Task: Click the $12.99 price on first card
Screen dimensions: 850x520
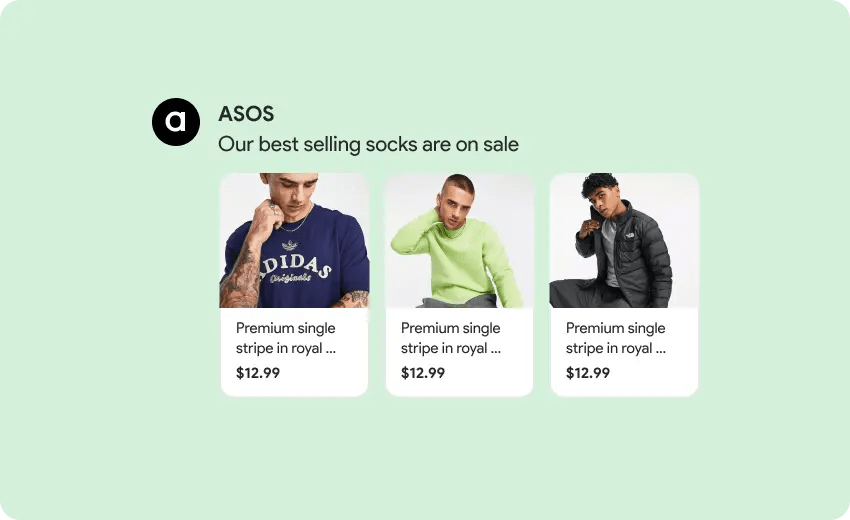Action: [258, 373]
